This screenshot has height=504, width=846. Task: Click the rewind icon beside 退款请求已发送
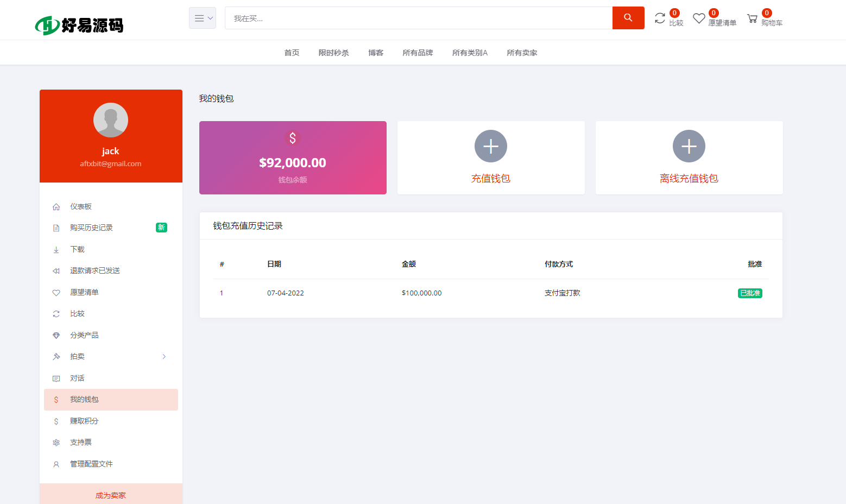point(56,271)
